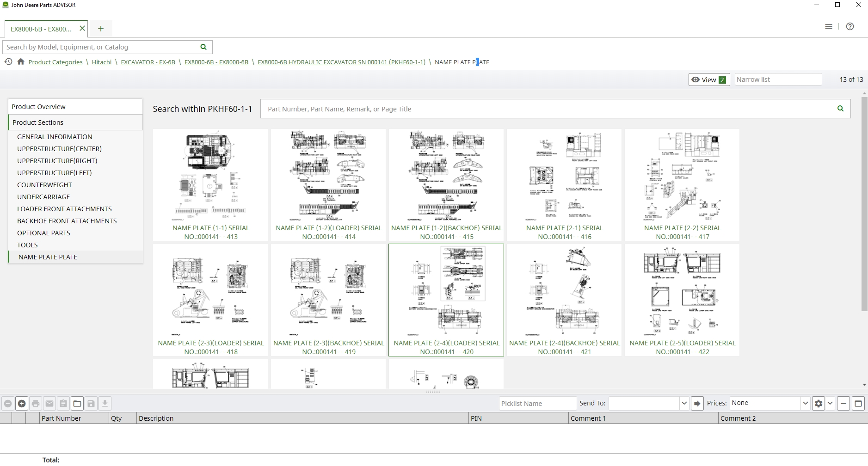Click the Narrow list input field
Screen dimensions: 868x466
point(778,80)
